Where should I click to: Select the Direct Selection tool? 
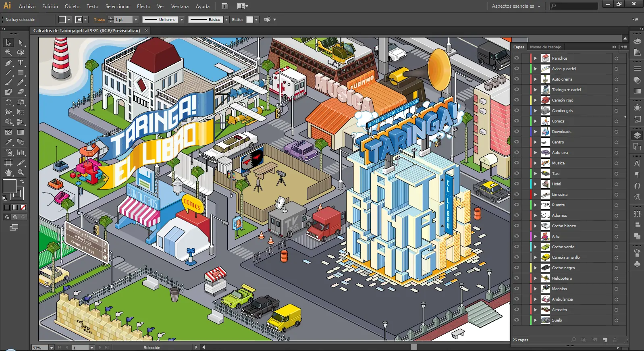point(21,43)
